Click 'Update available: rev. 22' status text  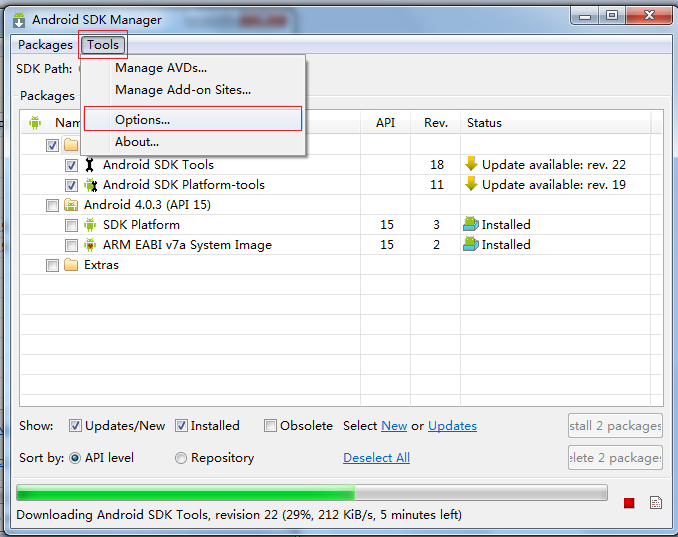(554, 165)
